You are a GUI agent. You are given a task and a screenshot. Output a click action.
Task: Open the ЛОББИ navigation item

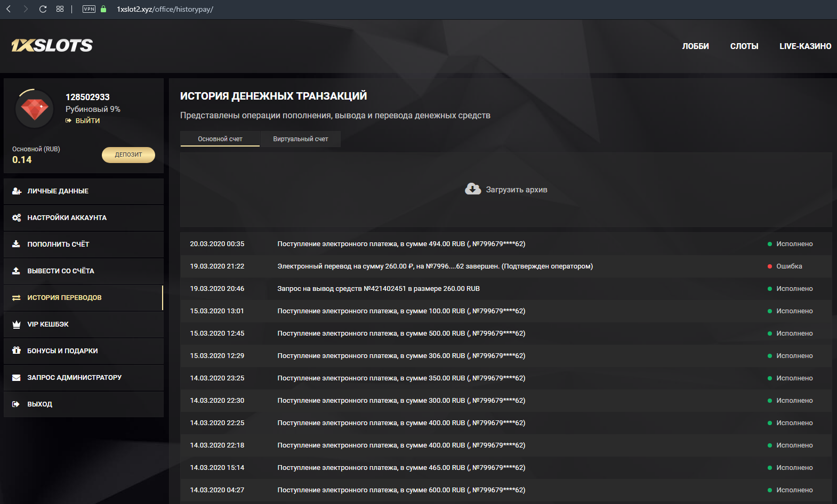coord(696,46)
